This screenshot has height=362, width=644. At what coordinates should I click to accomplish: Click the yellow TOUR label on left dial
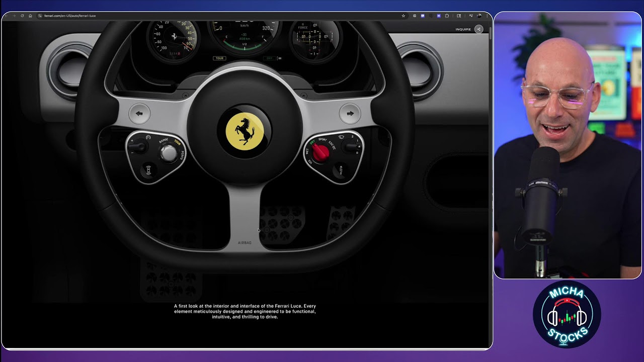point(177,142)
